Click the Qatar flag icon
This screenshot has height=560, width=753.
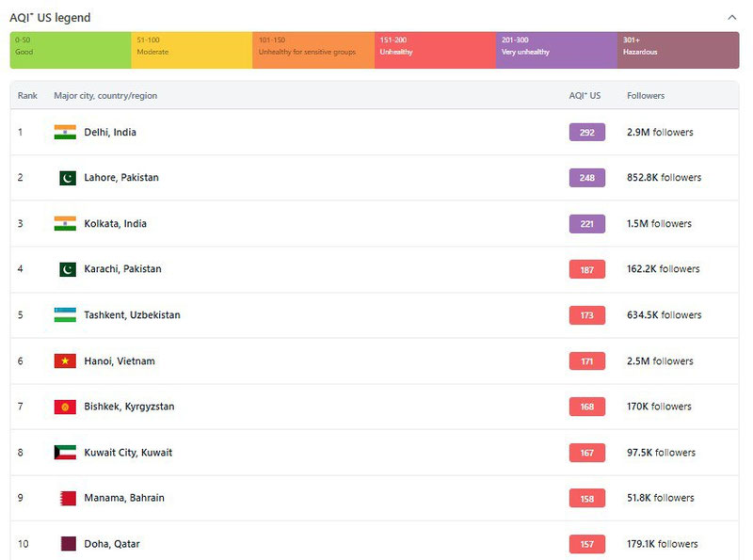coord(67,544)
